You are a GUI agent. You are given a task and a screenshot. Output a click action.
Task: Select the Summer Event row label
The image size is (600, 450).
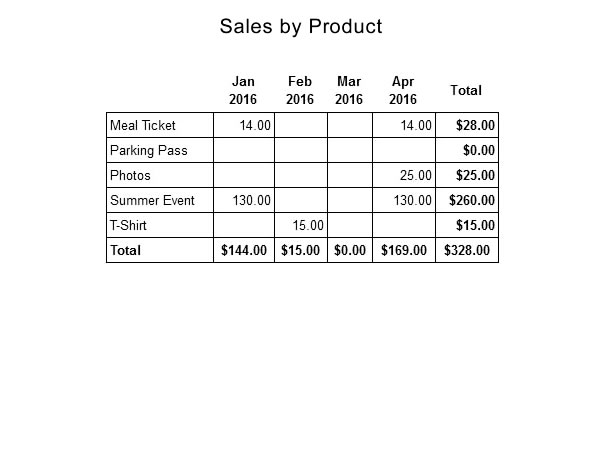(x=152, y=200)
